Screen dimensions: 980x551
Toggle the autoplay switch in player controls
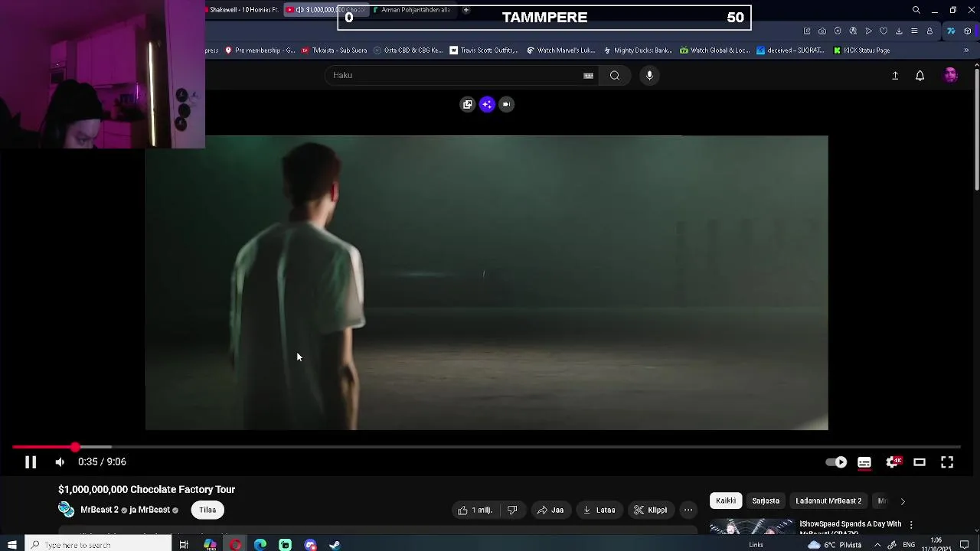[836, 462]
